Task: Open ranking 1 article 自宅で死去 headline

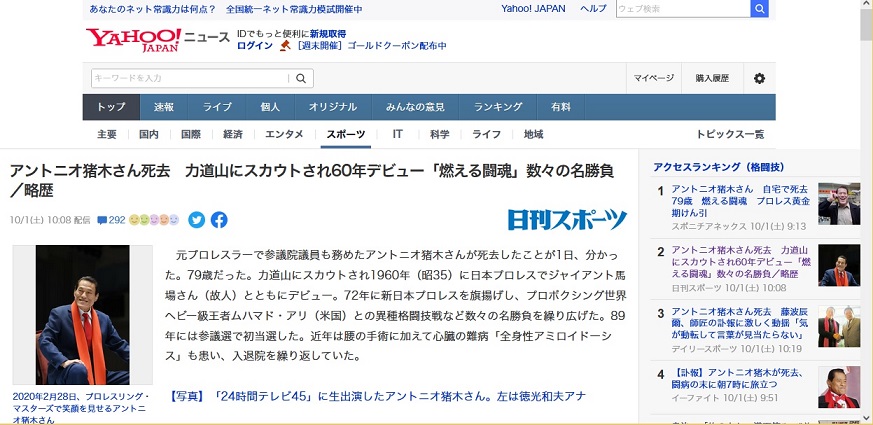Action: click(x=741, y=201)
